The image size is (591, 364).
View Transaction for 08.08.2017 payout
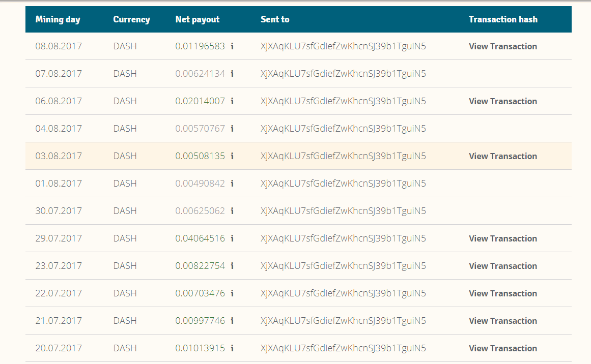503,46
